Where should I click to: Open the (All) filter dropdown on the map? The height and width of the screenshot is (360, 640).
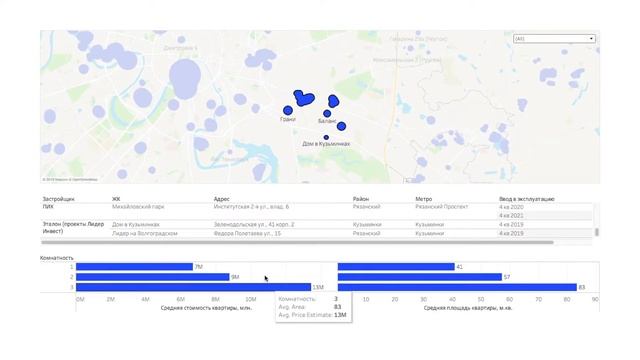pos(554,38)
